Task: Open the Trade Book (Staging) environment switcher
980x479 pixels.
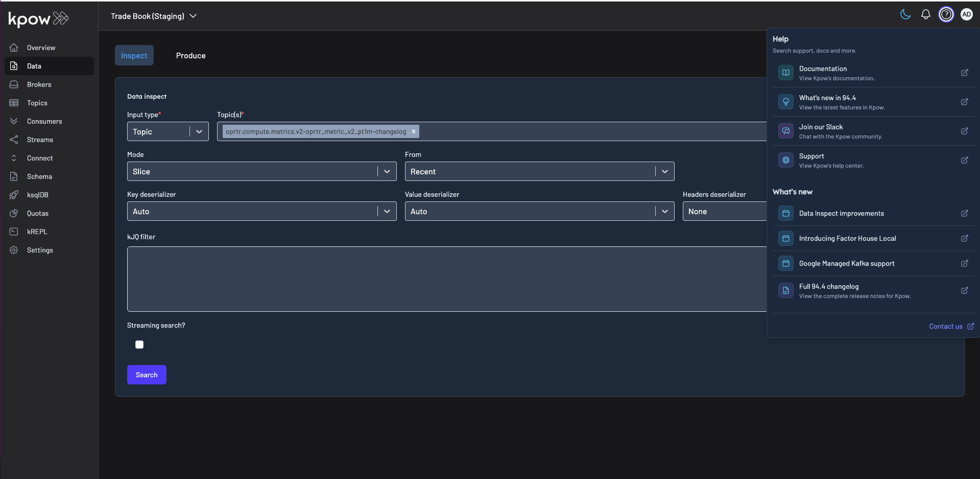Action: tap(153, 16)
